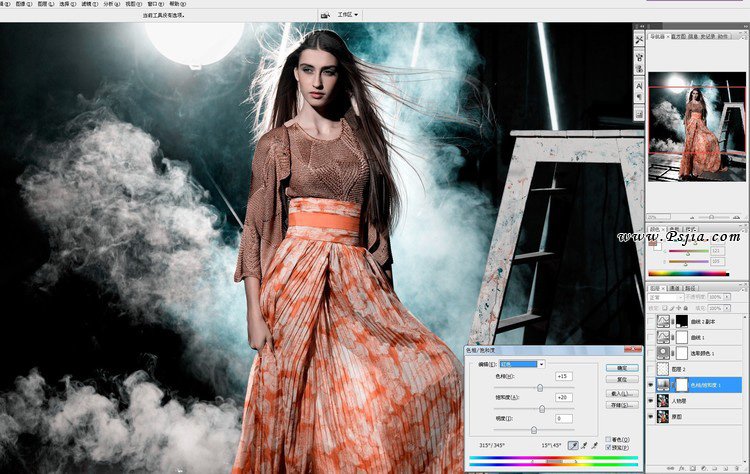Select the subtract-from-sample eyedropper

[597, 443]
